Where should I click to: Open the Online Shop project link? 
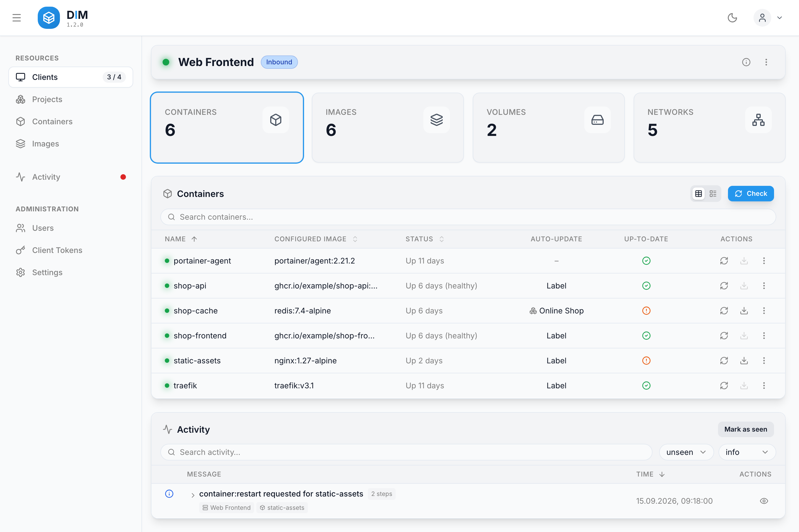(557, 310)
